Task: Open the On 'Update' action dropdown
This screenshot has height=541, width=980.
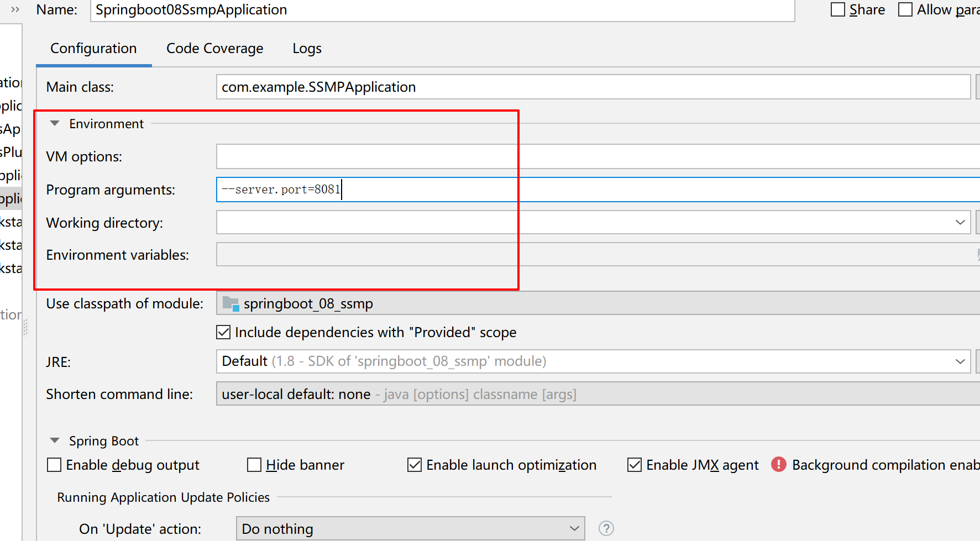Action: click(x=410, y=529)
